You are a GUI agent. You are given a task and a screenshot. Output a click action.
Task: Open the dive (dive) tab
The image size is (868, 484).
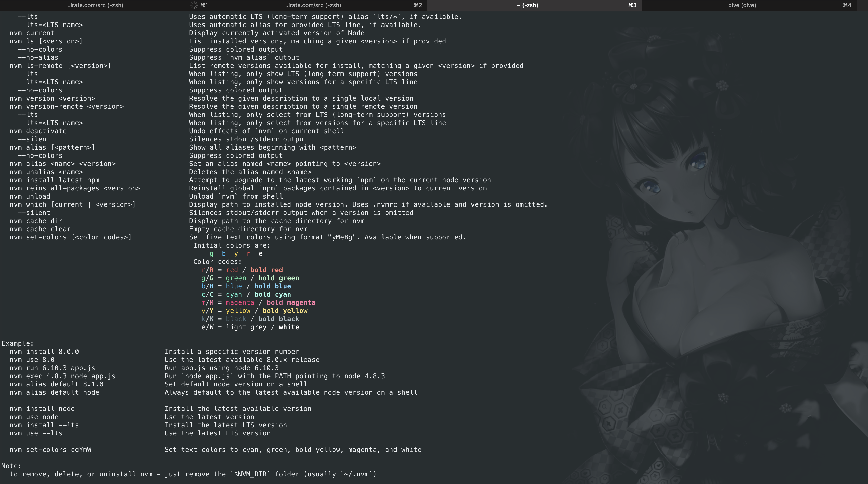pos(742,5)
